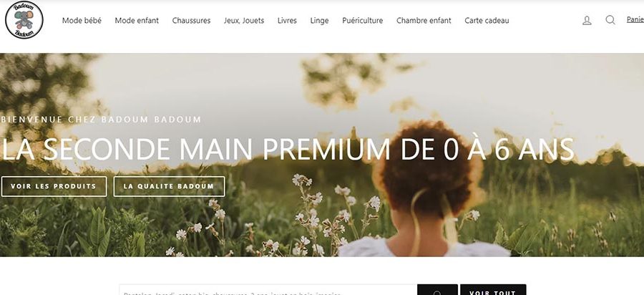Open the user account icon
Screen dimensions: 644x295
click(x=587, y=21)
